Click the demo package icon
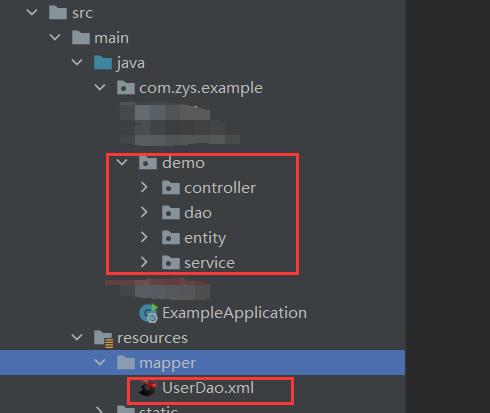This screenshot has width=490, height=413. tap(148, 163)
